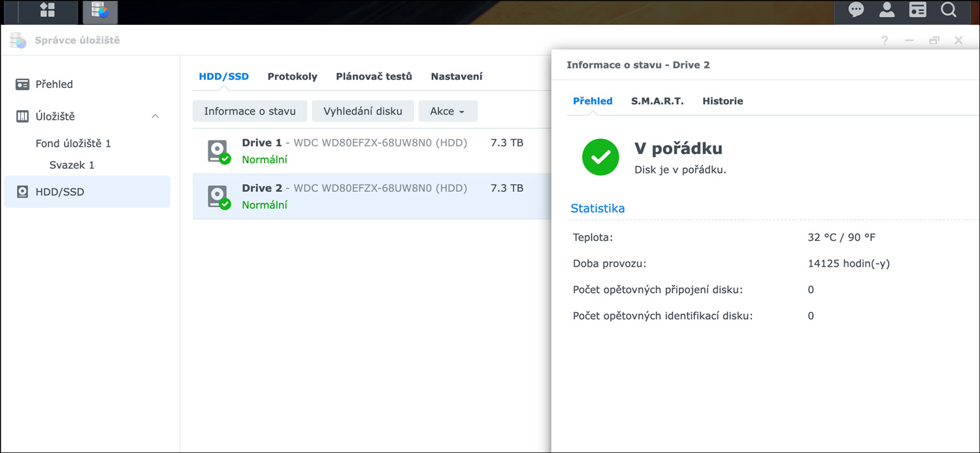Open the DSM Main Menu grid icon
Viewport: 980px width, 453px height.
pos(48,10)
